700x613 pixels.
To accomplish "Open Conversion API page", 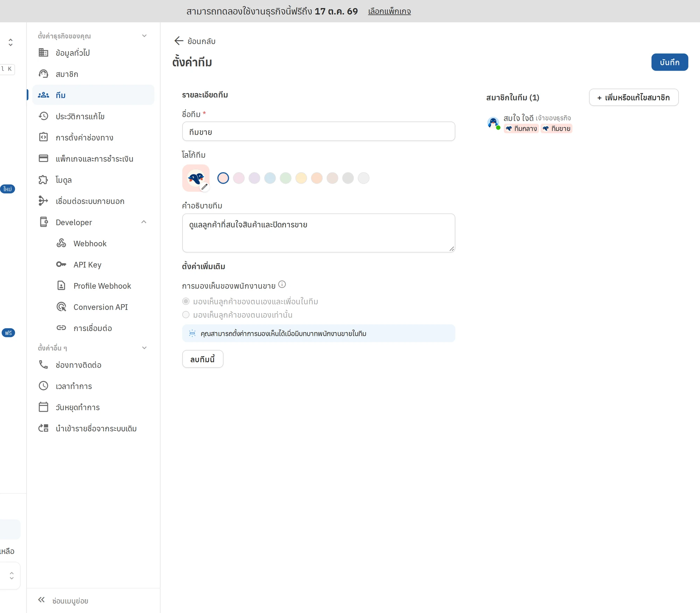I will click(x=101, y=307).
